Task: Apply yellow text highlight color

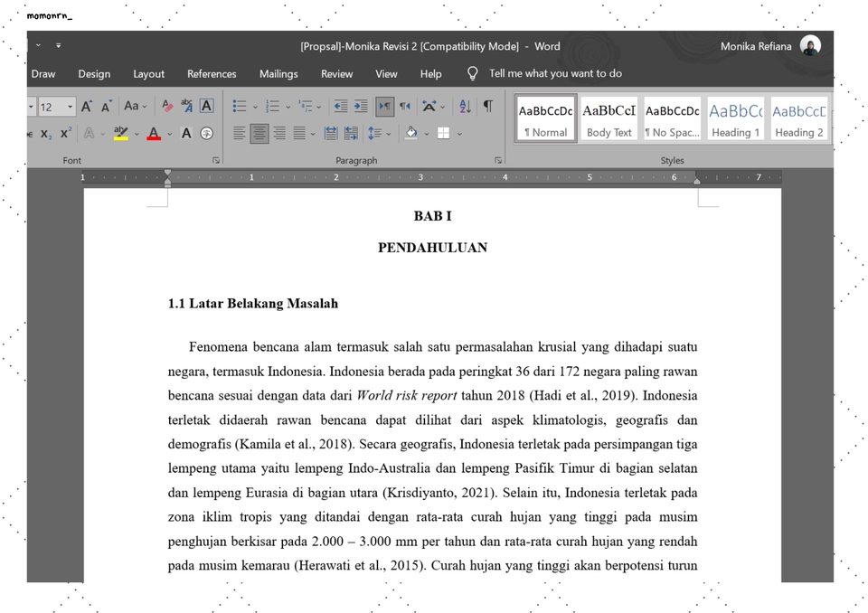Action: (x=120, y=132)
